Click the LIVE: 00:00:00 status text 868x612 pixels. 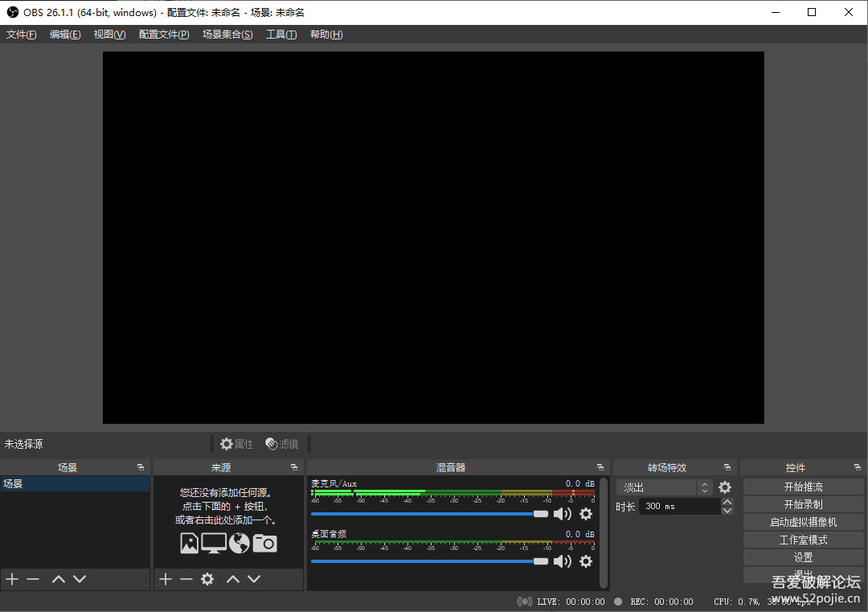pyautogui.click(x=571, y=602)
